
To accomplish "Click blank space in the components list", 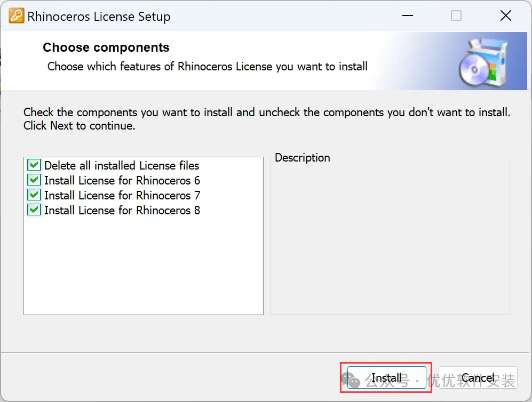I will point(143,267).
